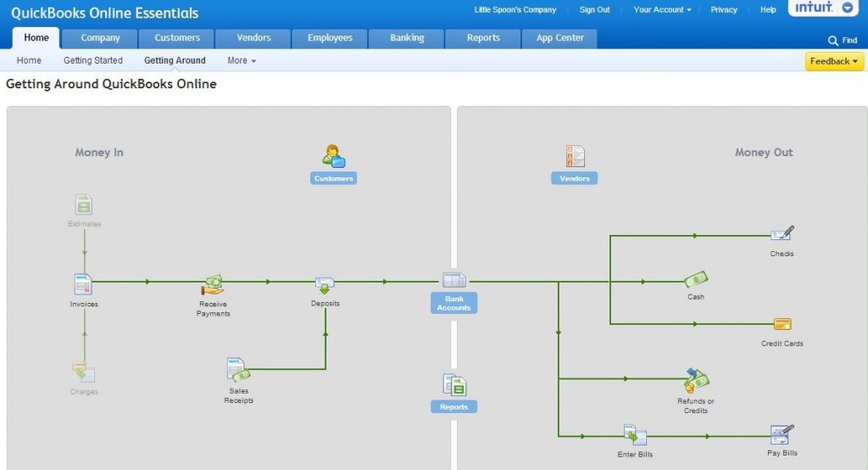Click the Enter Bills text label
This screenshot has height=470, width=868.
(635, 455)
